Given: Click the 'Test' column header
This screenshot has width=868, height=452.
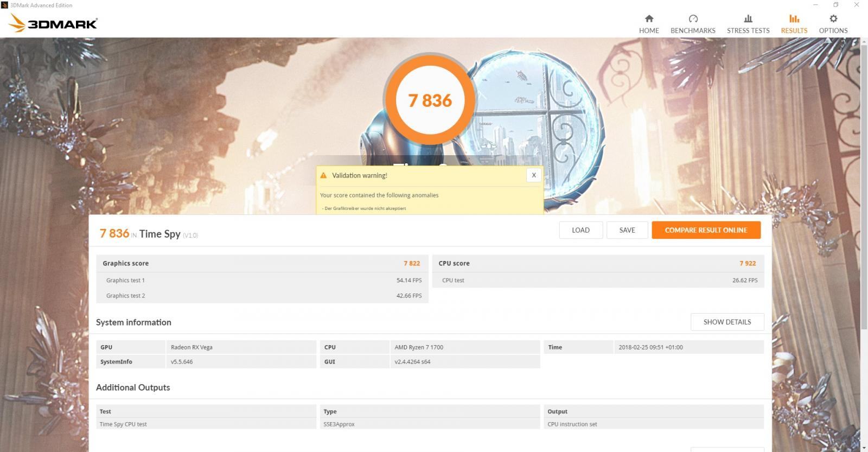Looking at the screenshot, I should tap(105, 411).
